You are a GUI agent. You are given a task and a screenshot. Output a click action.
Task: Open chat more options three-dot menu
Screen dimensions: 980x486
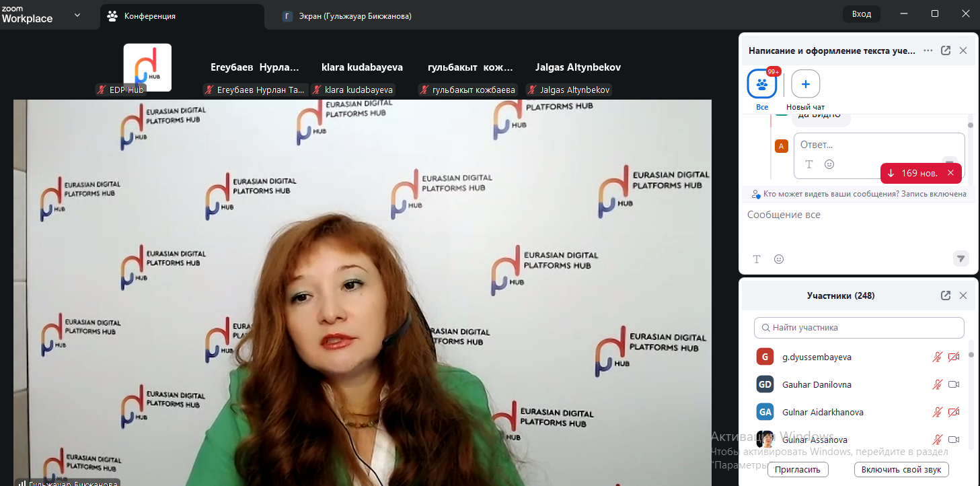click(x=928, y=50)
